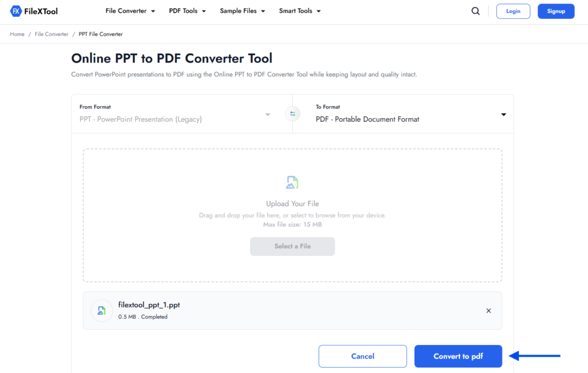Open the search icon in the header
Screen dimensions: 588x373
(x=475, y=10)
